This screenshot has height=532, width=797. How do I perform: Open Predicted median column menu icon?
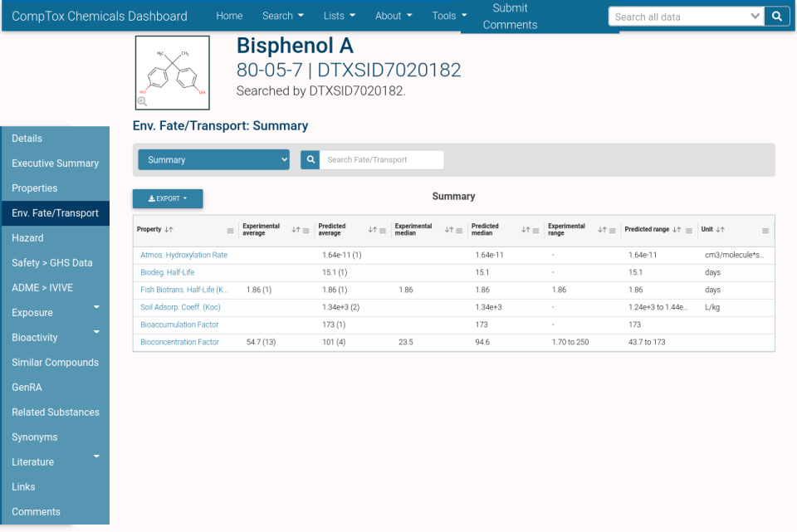pyautogui.click(x=535, y=231)
